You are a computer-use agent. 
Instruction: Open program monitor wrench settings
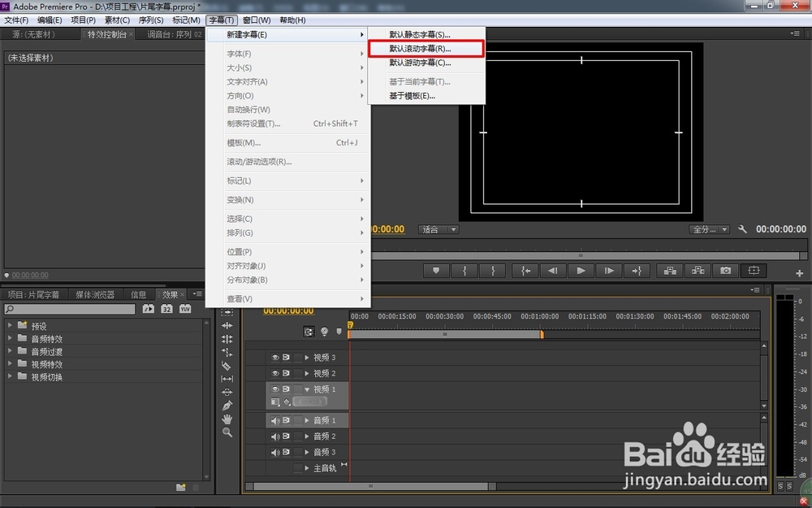[x=742, y=229]
